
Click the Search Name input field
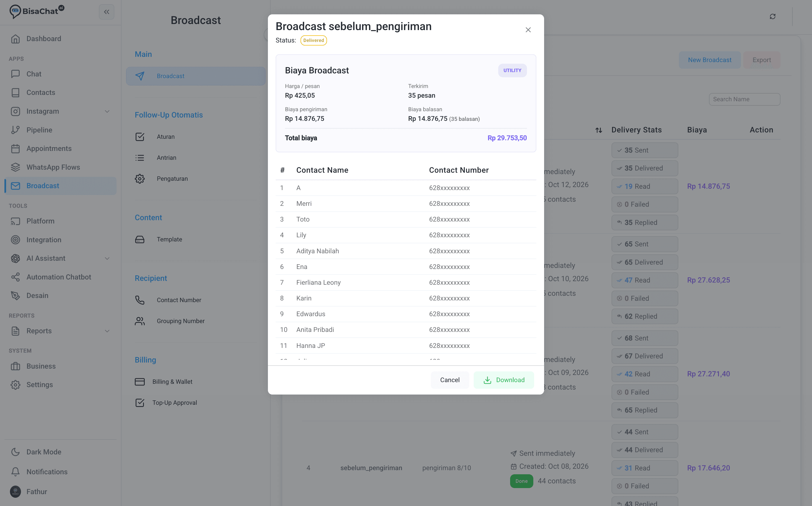tap(744, 99)
